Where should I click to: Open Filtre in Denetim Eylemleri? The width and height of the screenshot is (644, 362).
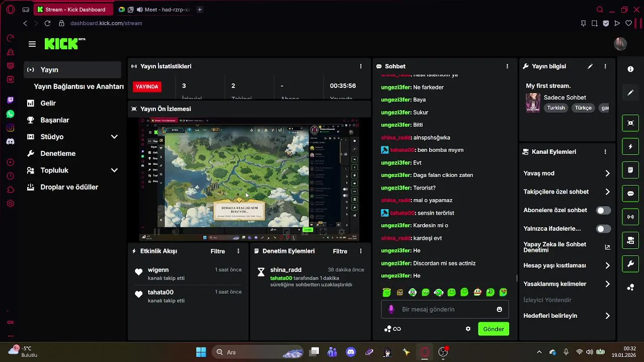coord(340,251)
